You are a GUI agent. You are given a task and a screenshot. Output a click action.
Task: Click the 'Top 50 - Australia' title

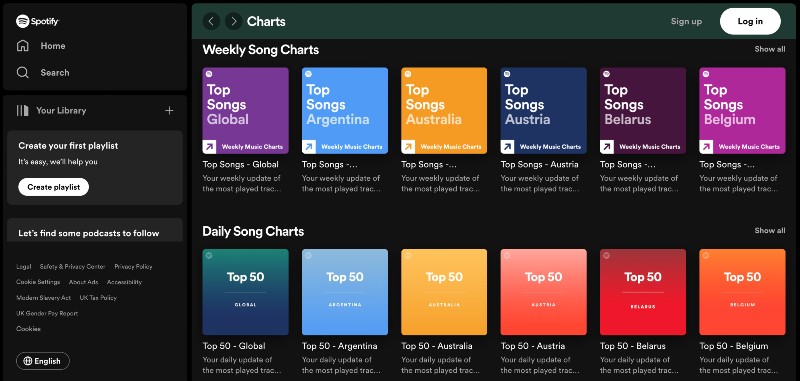pos(437,346)
